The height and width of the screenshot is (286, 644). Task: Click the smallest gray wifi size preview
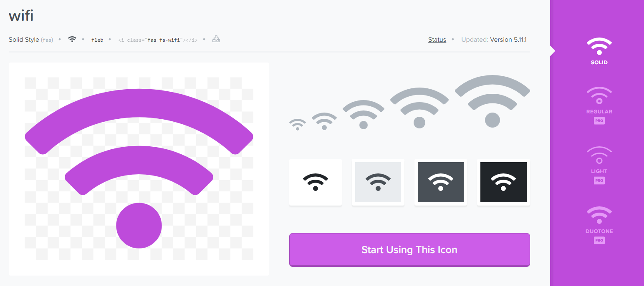298,125
